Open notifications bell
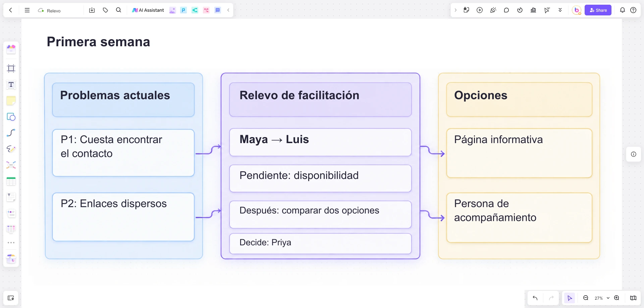644x308 pixels. 623,10
